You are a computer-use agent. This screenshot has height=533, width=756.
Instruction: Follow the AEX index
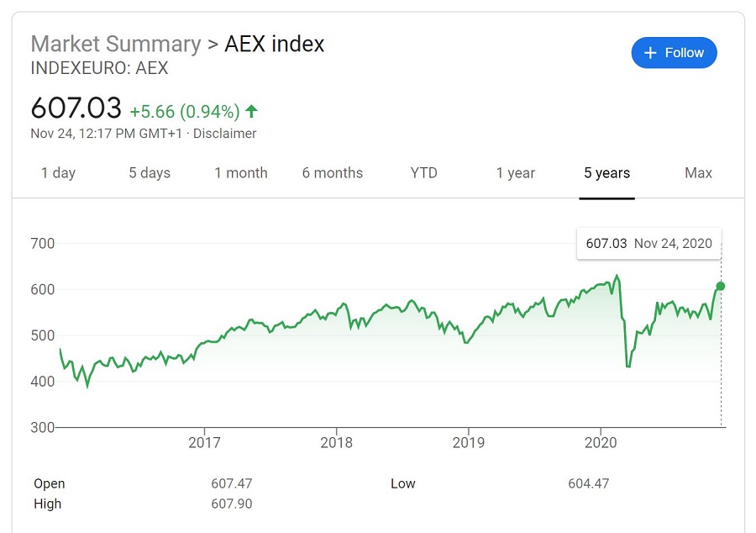pos(674,53)
